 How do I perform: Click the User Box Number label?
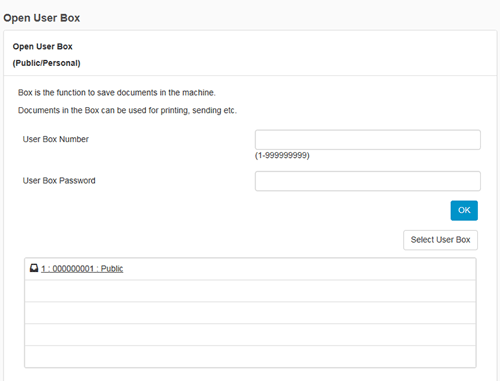56,139
